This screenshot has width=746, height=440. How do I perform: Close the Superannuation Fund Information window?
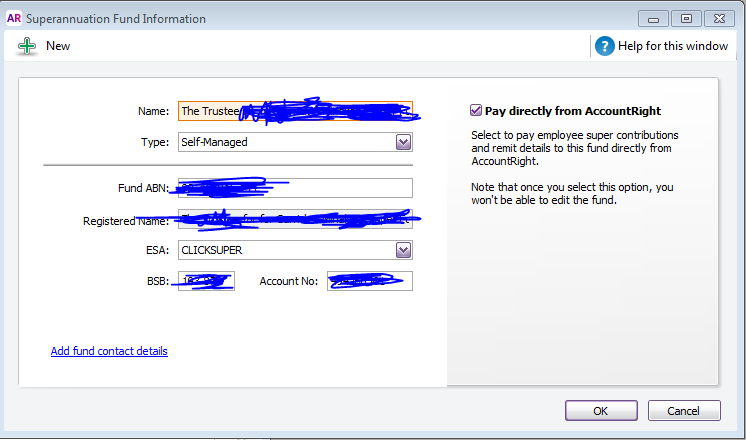click(718, 17)
